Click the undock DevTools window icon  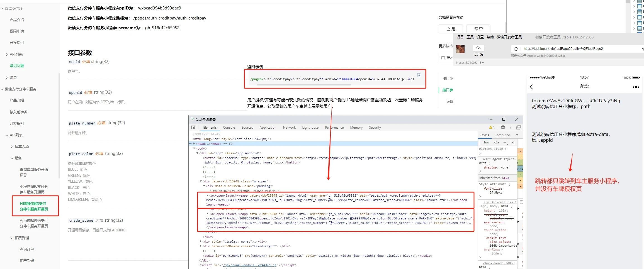tap(519, 127)
